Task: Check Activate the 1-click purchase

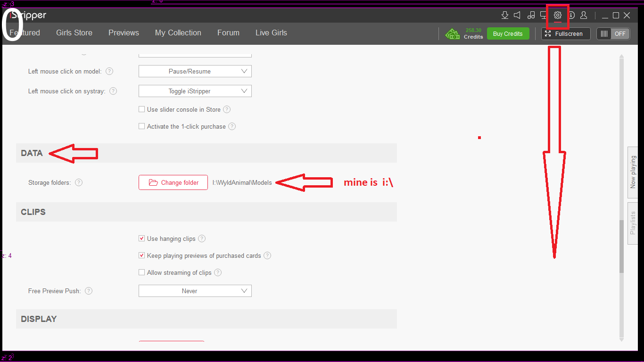Action: [x=142, y=126]
